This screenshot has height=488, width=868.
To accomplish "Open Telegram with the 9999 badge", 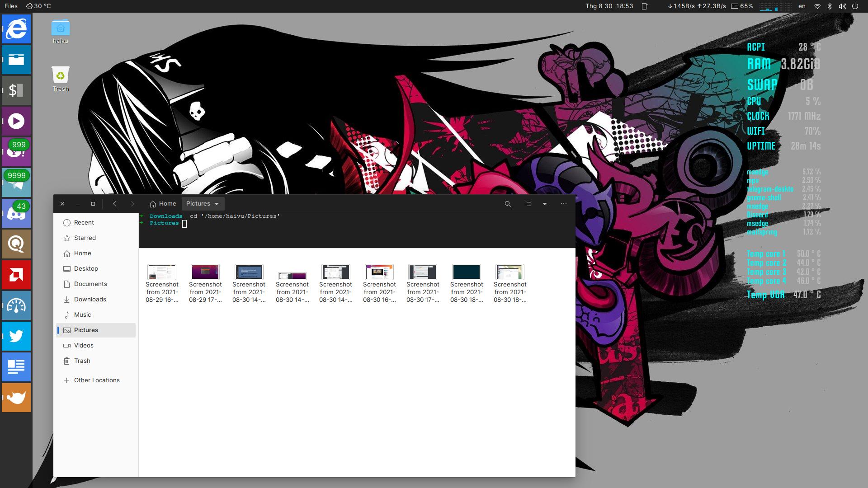I will [x=16, y=183].
